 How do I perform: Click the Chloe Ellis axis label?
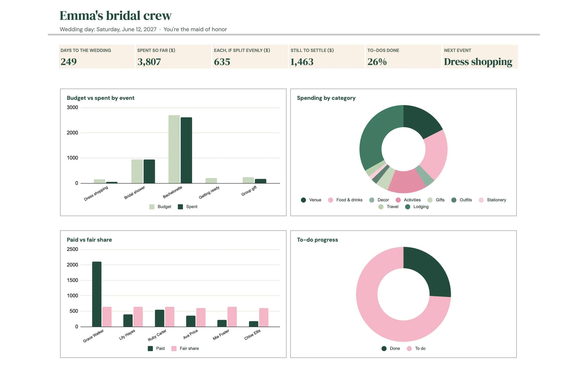coord(253,335)
